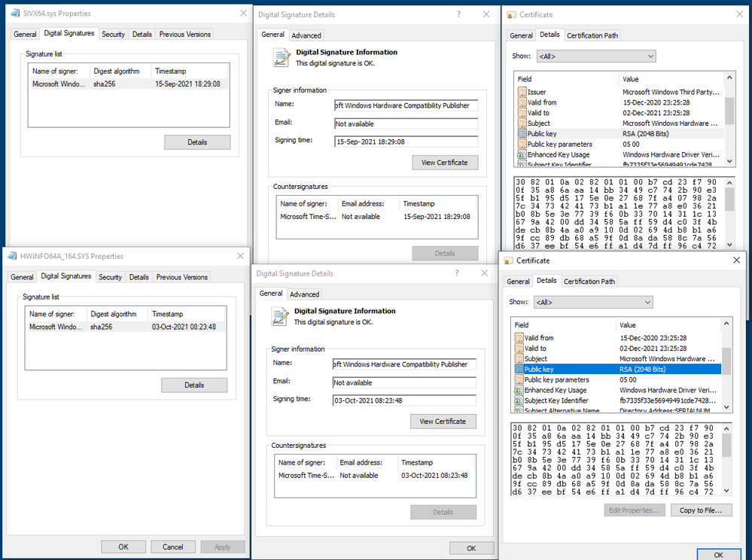The width and height of the screenshot is (752, 560).
Task: Click the value fb7335f33e56949491cde7428 in the bottom Certificate window
Action: coord(667,400)
